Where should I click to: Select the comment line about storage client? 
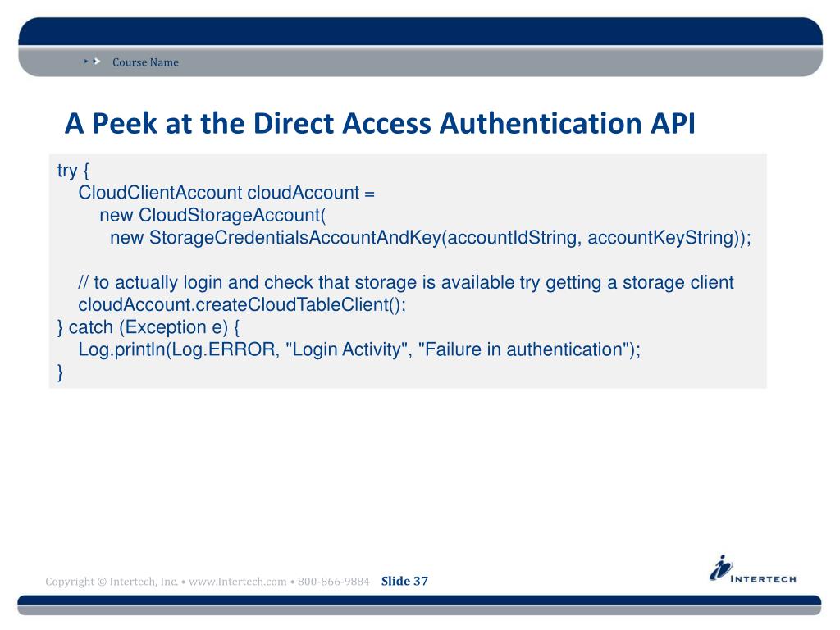pos(406,282)
